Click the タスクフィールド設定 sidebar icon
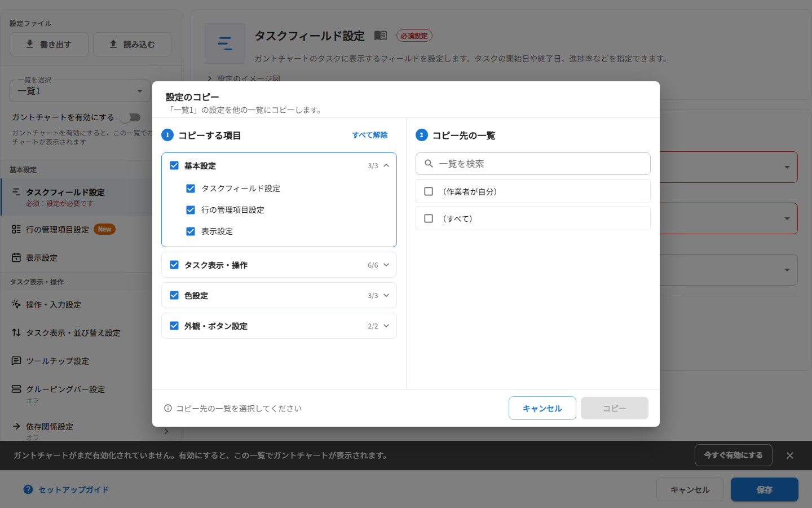The width and height of the screenshot is (812, 508). point(16,192)
